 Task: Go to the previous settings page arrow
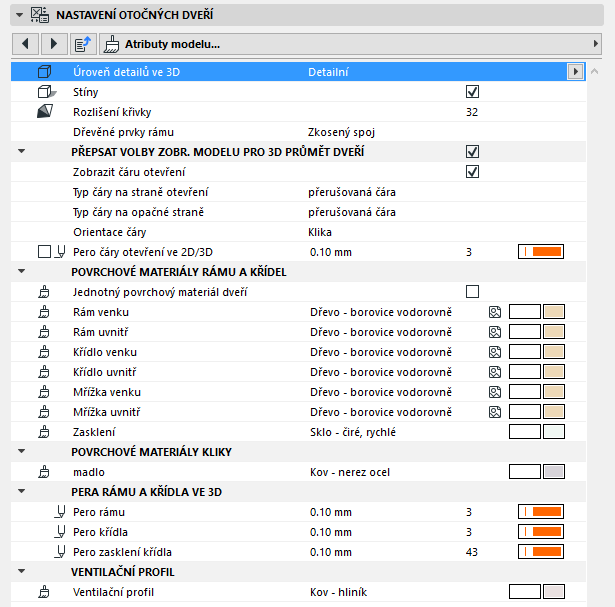click(24, 44)
